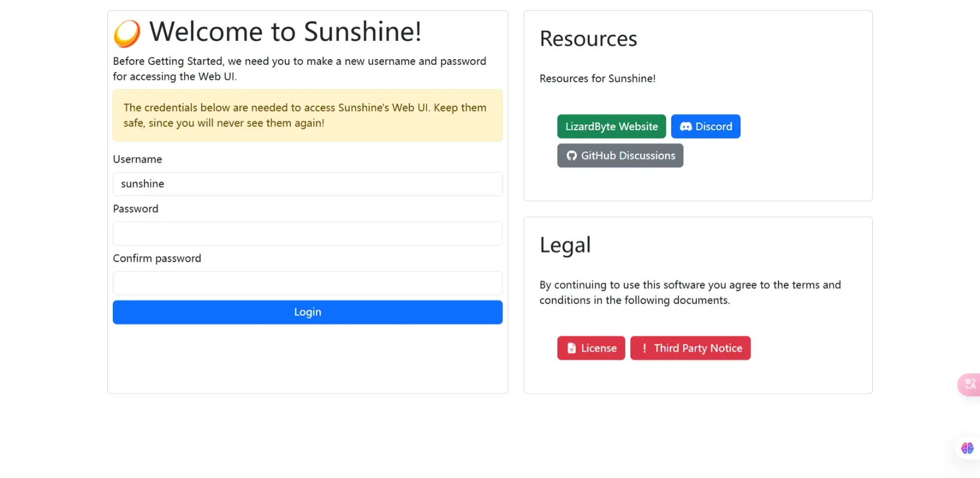The height and width of the screenshot is (478, 980).
Task: Open the LizardByte Website button
Action: [x=611, y=127]
